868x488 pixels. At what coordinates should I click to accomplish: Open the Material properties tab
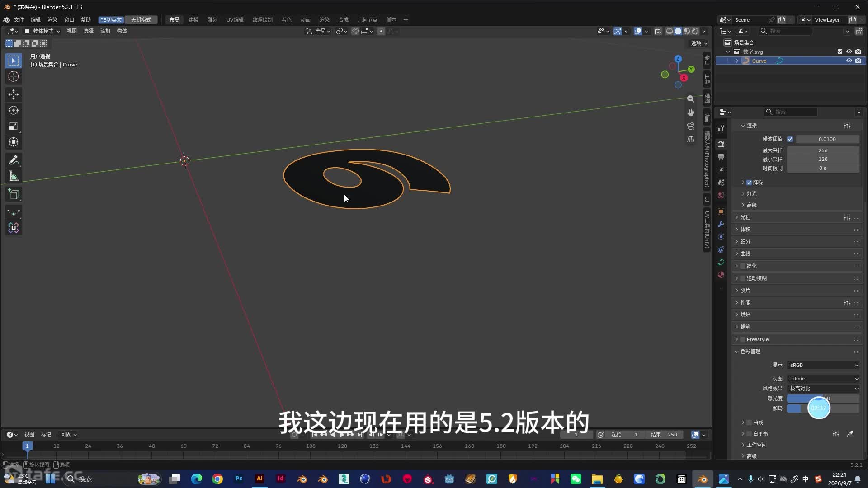[x=721, y=275]
